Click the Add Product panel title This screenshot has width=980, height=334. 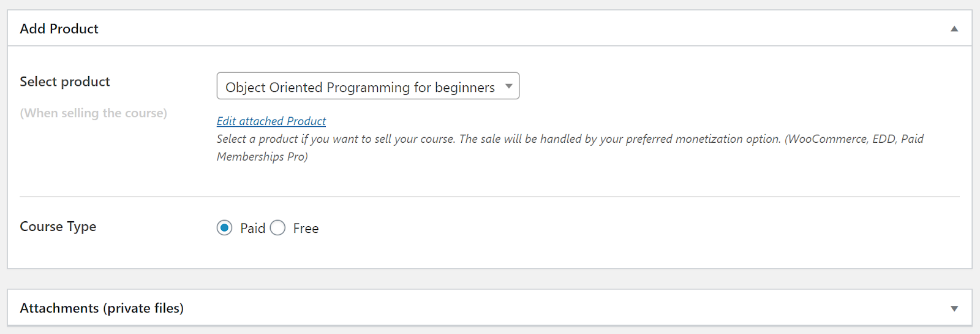pos(59,29)
